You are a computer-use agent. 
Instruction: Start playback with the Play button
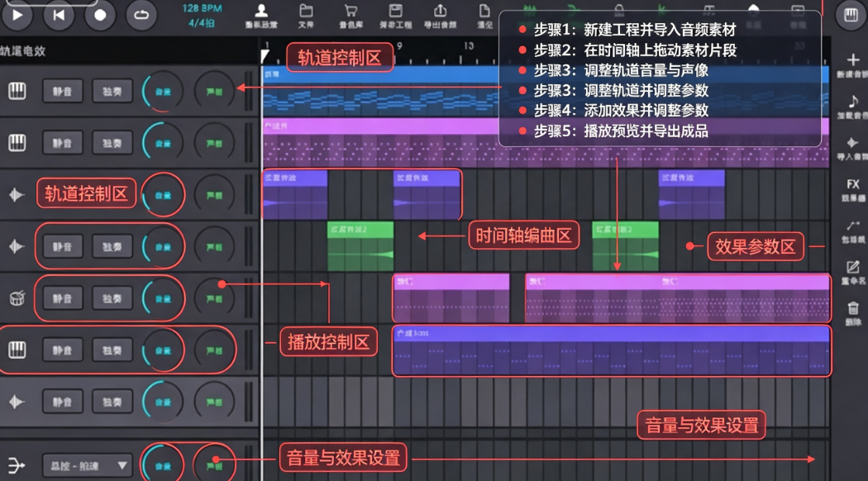click(x=17, y=15)
